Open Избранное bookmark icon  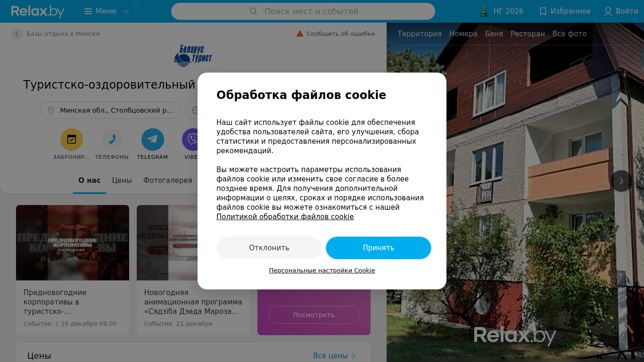click(x=543, y=11)
